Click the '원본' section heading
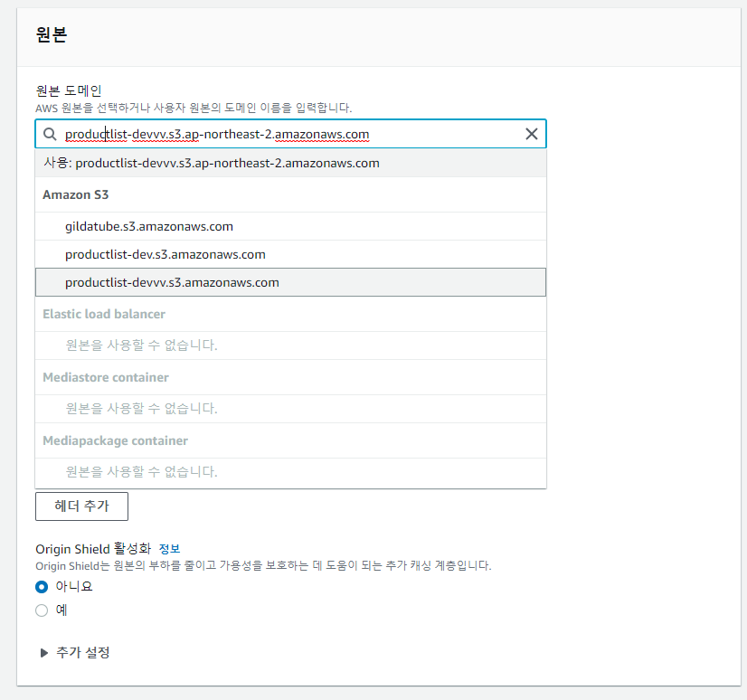Screen dimensions: 747x700 [x=52, y=34]
